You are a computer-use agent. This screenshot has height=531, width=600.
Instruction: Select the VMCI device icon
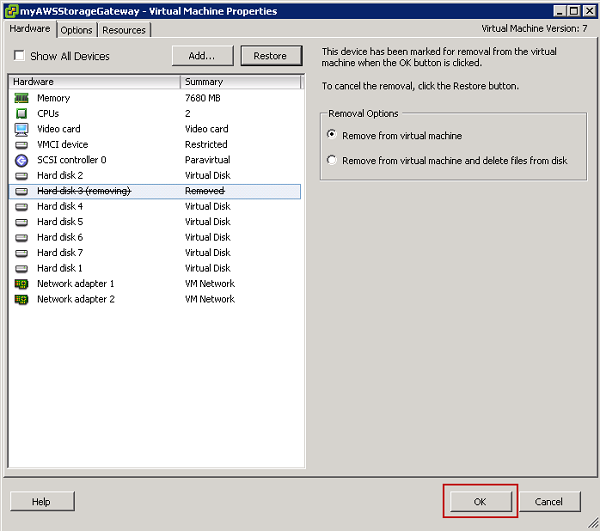pyautogui.click(x=22, y=145)
